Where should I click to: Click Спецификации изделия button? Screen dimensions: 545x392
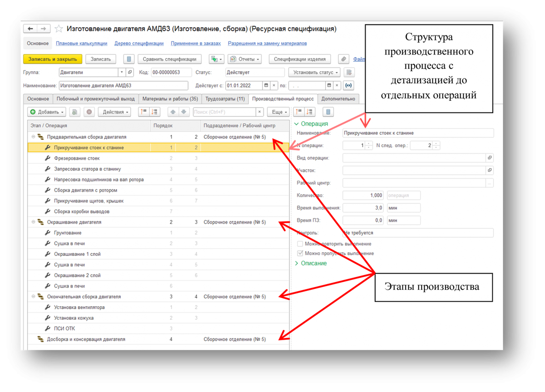(300, 59)
